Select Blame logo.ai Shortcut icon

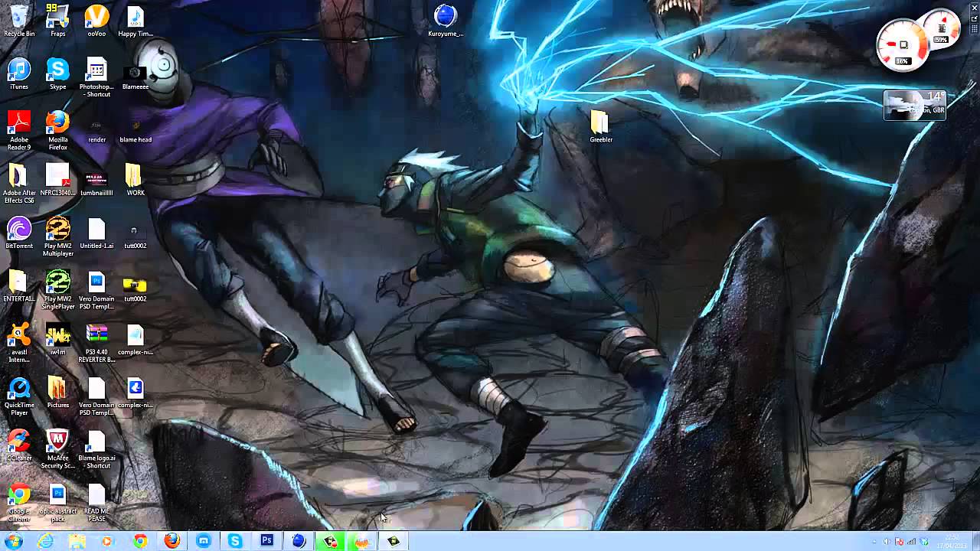tap(96, 448)
